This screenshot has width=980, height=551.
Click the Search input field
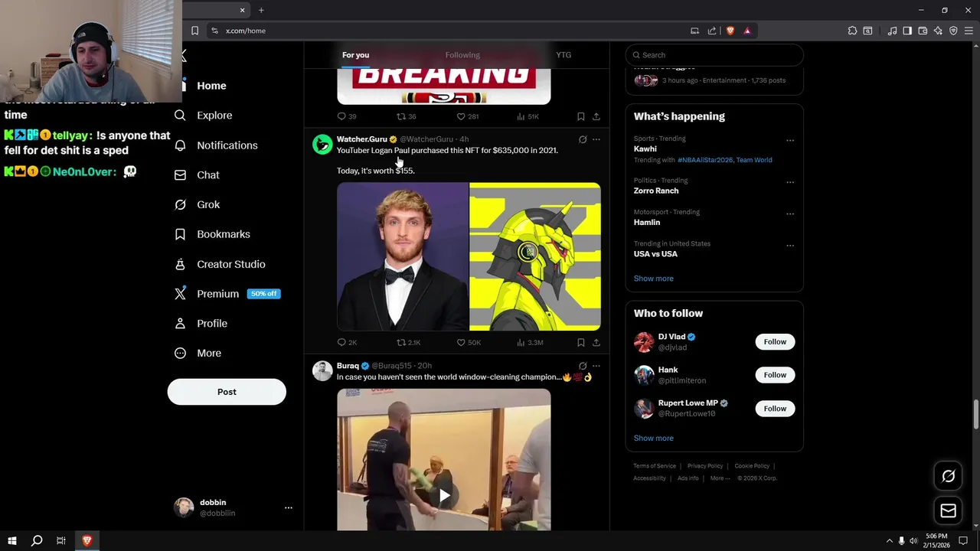pyautogui.click(x=714, y=55)
